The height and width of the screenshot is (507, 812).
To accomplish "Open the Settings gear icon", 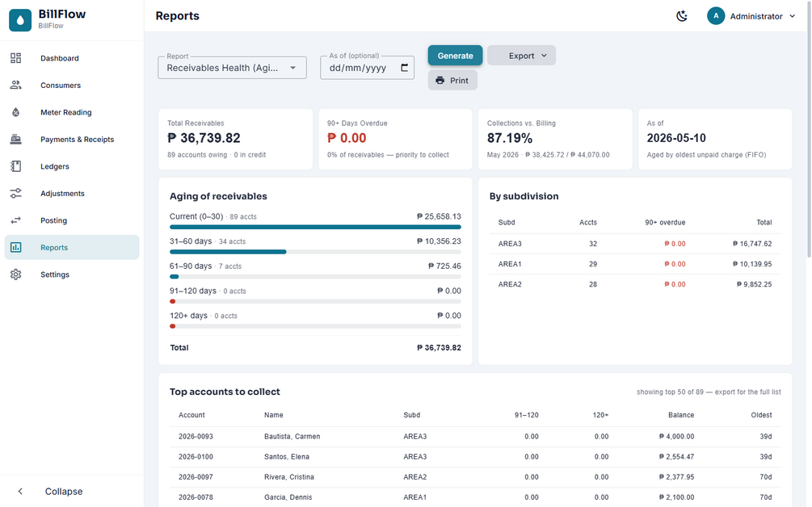I will click(16, 274).
